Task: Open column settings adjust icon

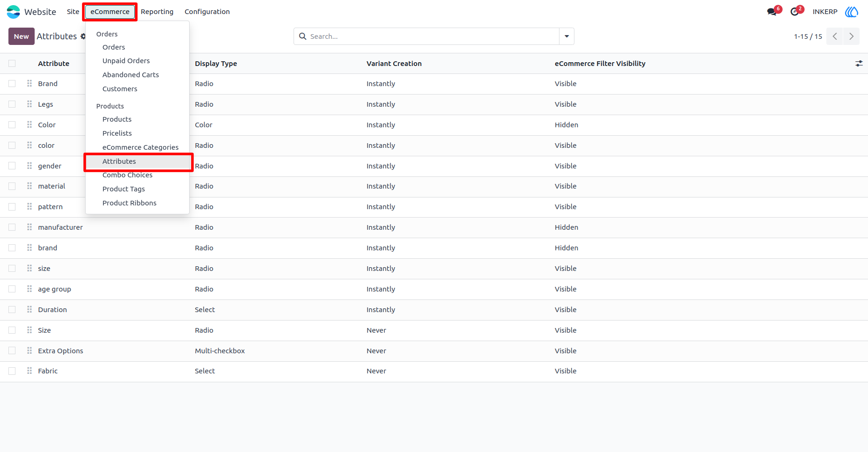Action: pos(859,64)
